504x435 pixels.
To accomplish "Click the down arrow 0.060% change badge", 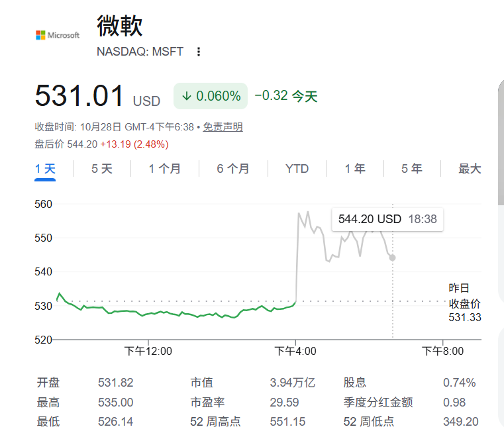I will (x=211, y=96).
